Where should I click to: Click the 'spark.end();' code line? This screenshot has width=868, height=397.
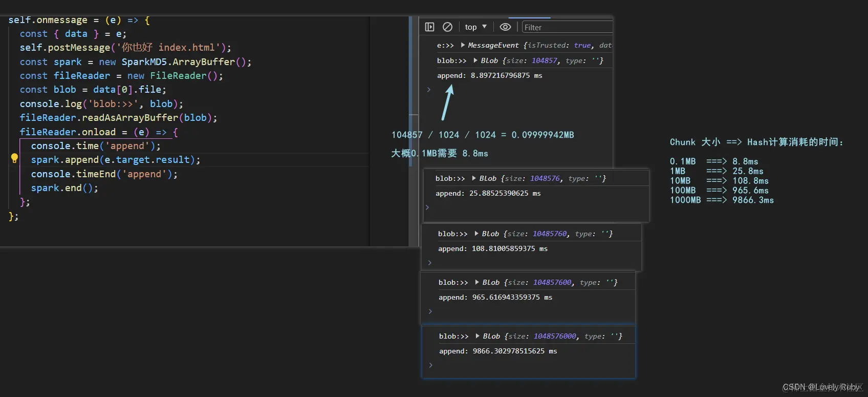64,188
